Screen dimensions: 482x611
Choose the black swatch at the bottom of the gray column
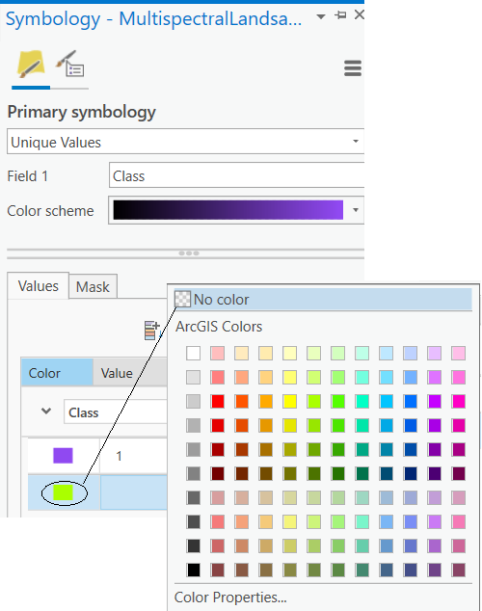[x=193, y=570]
